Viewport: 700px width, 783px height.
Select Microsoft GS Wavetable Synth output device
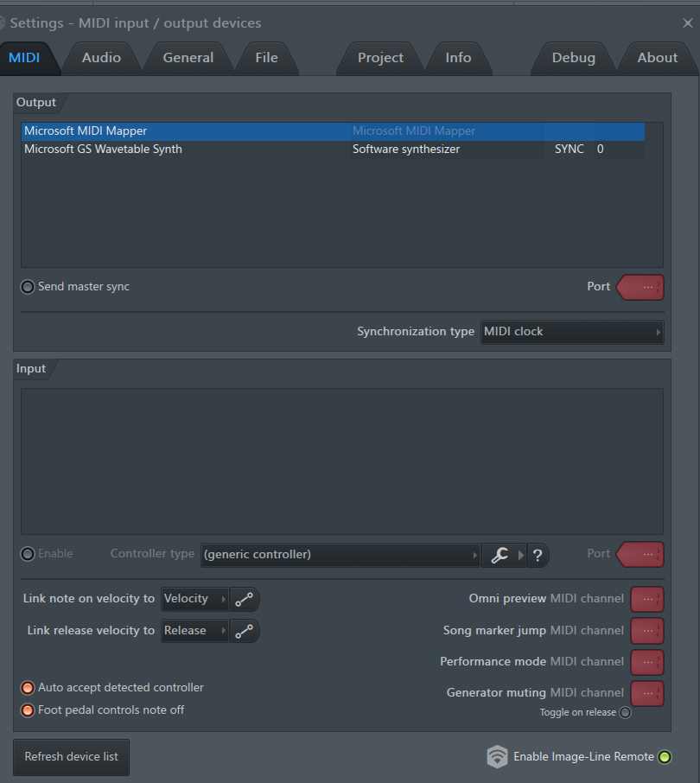[x=334, y=150]
